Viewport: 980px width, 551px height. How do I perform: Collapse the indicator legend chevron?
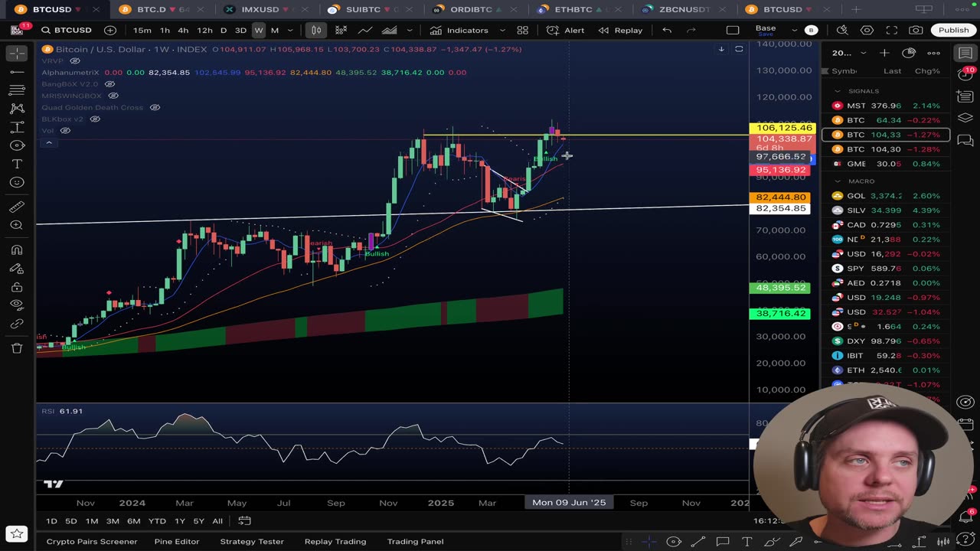[48, 143]
